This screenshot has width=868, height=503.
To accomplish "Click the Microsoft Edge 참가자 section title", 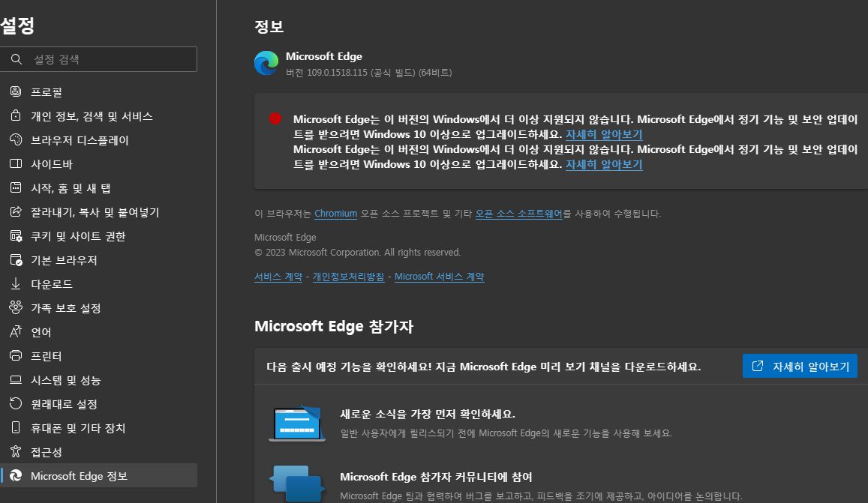I will 334,326.
